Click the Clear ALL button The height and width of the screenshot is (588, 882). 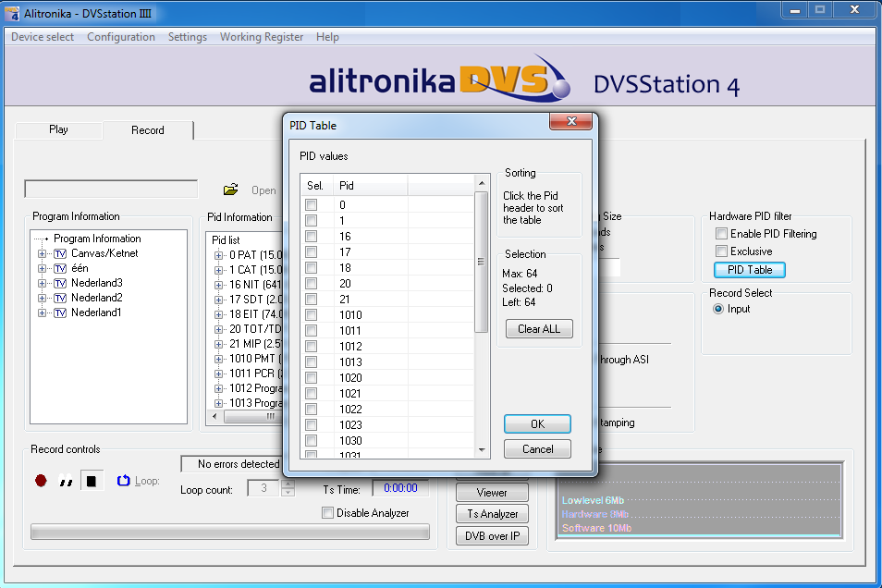pos(539,329)
